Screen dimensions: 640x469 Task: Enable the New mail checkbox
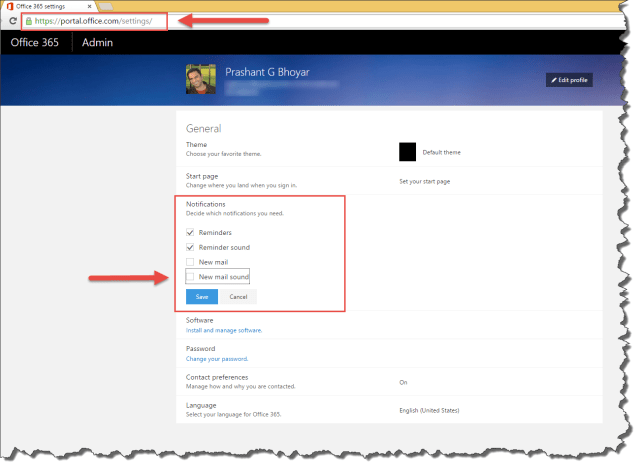click(x=191, y=261)
